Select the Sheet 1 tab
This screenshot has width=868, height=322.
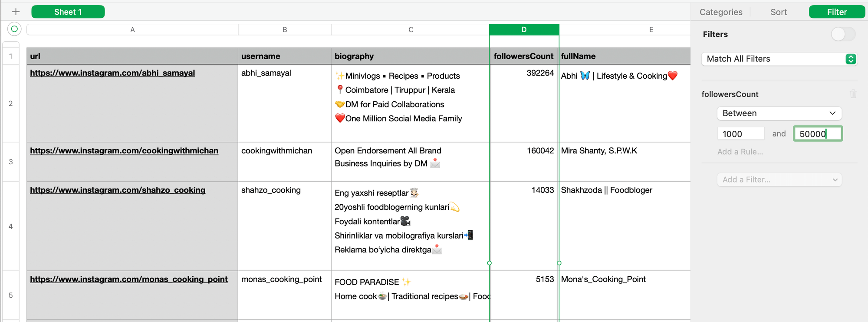pyautogui.click(x=68, y=12)
